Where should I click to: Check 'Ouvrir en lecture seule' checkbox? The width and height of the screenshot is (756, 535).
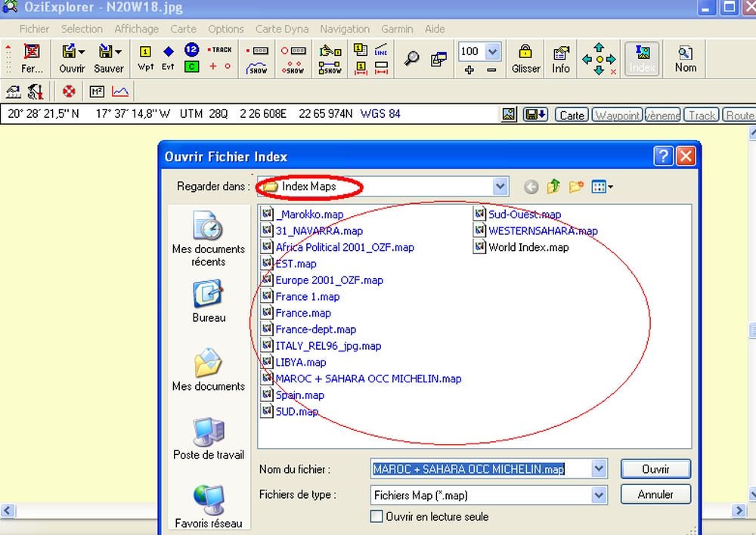[376, 517]
